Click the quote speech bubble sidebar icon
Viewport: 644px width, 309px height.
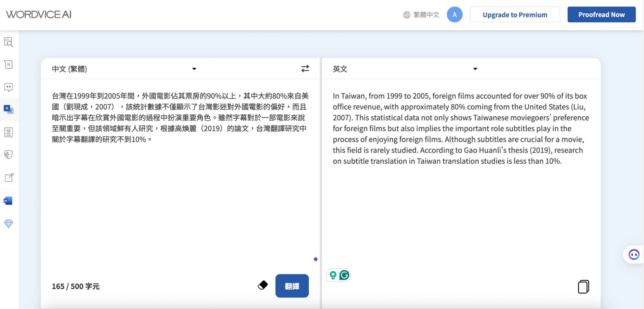click(x=8, y=87)
